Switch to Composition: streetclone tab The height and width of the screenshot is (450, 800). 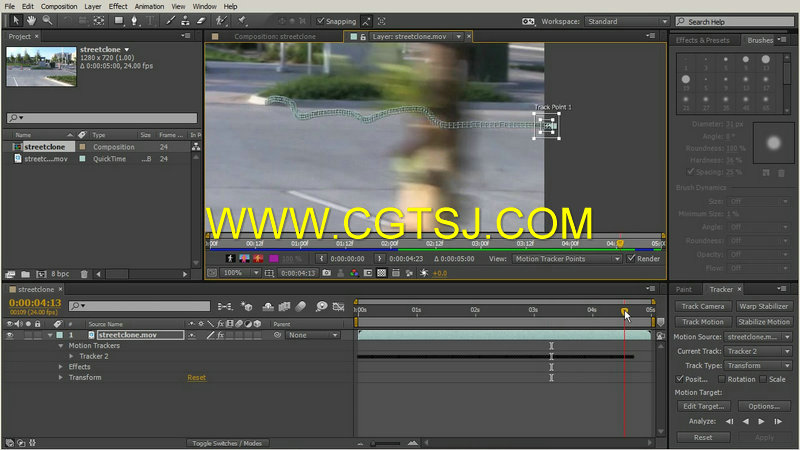(x=274, y=37)
